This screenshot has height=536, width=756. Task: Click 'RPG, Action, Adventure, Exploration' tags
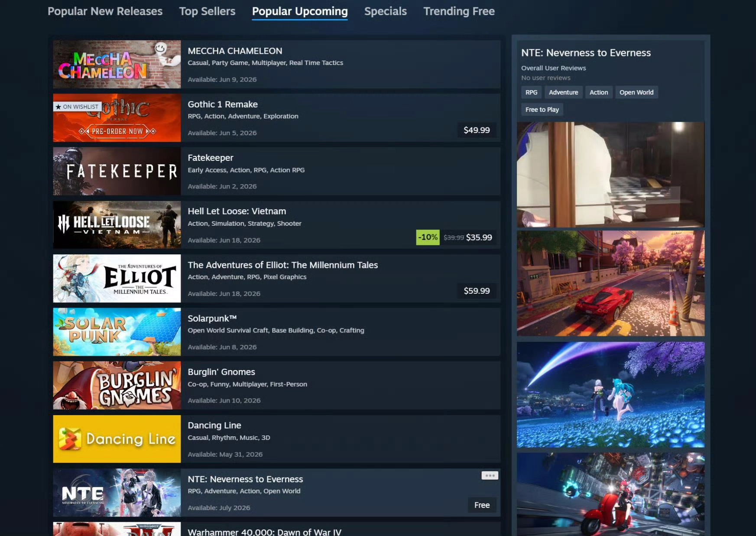tap(243, 116)
